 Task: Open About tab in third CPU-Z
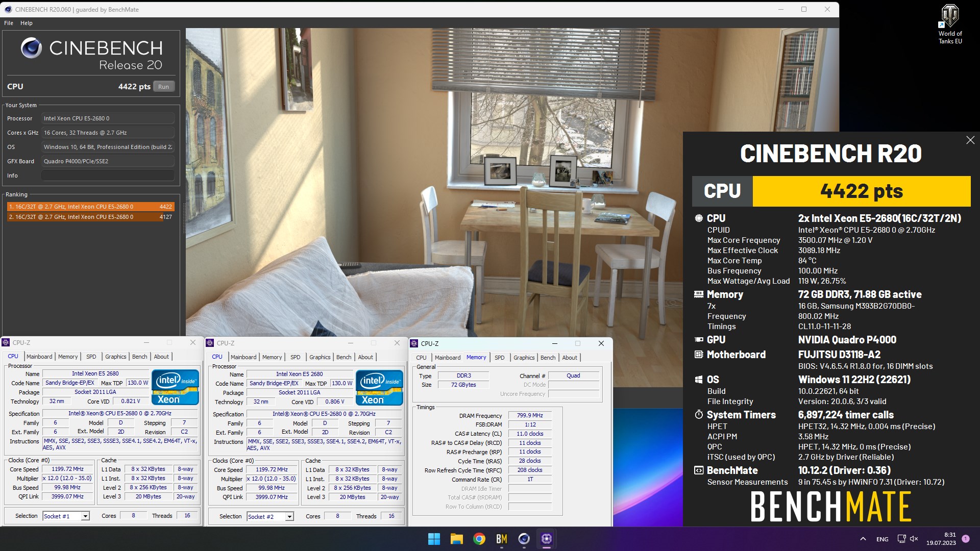pyautogui.click(x=570, y=358)
